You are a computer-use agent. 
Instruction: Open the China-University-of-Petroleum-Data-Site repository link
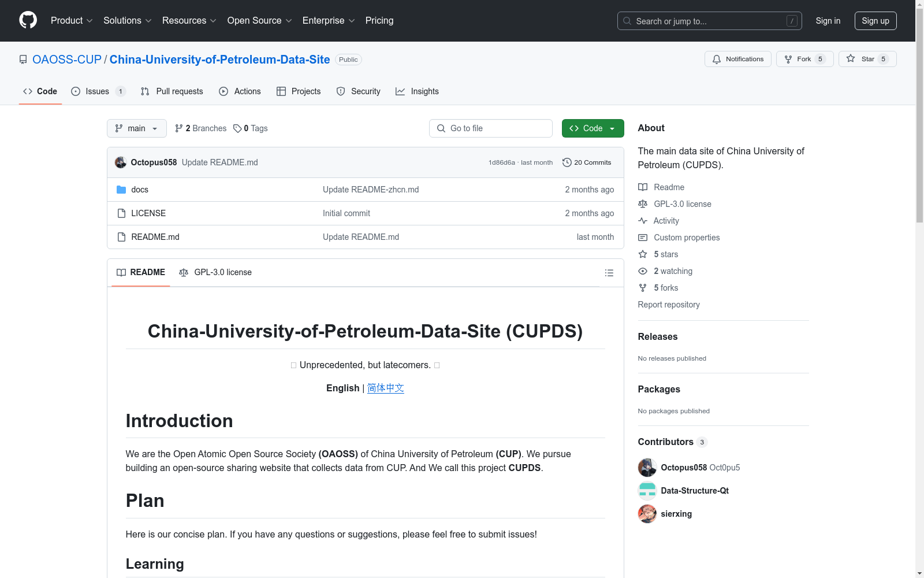tap(219, 60)
